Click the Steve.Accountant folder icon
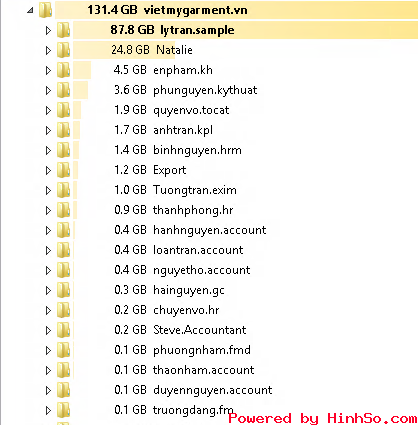This screenshot has width=418, height=425. click(x=63, y=330)
